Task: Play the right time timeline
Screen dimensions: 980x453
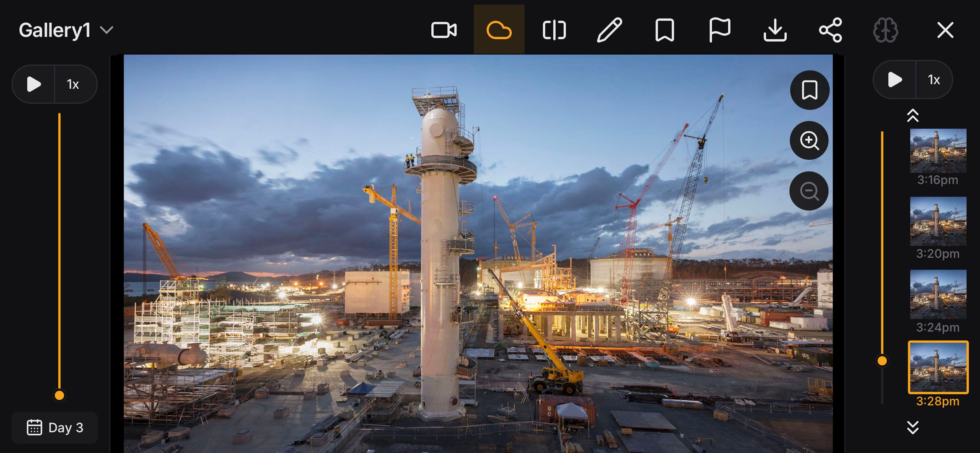Action: pyautogui.click(x=895, y=80)
